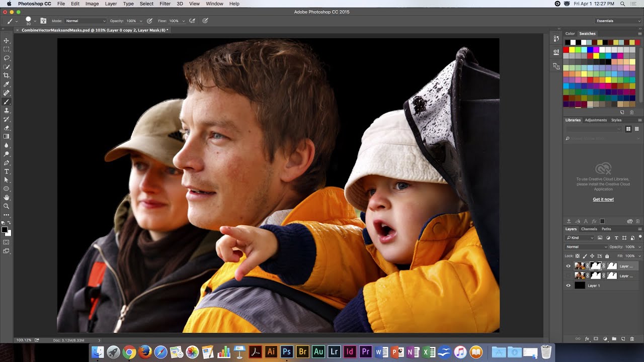This screenshot has height=362, width=644.
Task: Reset default foreground and background colors
Action: point(3,223)
